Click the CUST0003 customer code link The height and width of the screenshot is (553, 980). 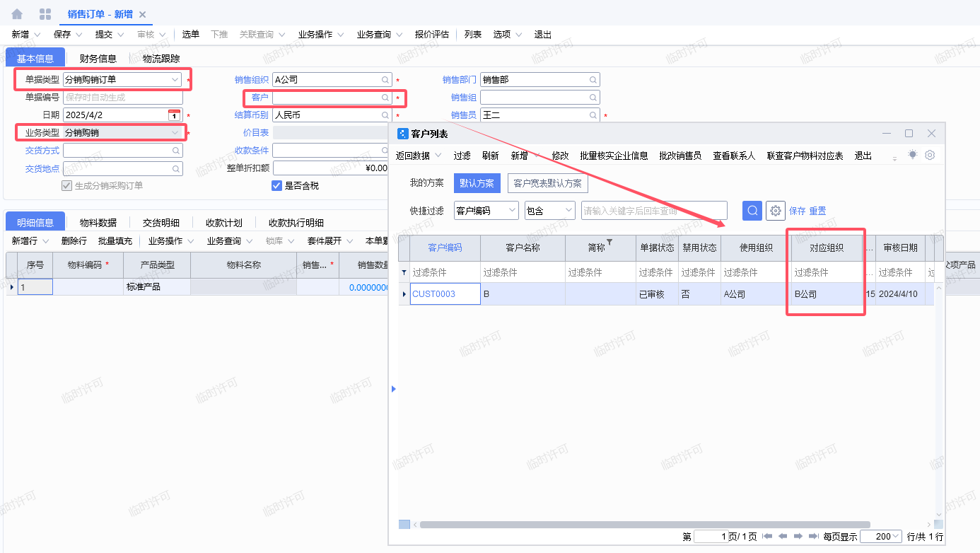pos(433,294)
